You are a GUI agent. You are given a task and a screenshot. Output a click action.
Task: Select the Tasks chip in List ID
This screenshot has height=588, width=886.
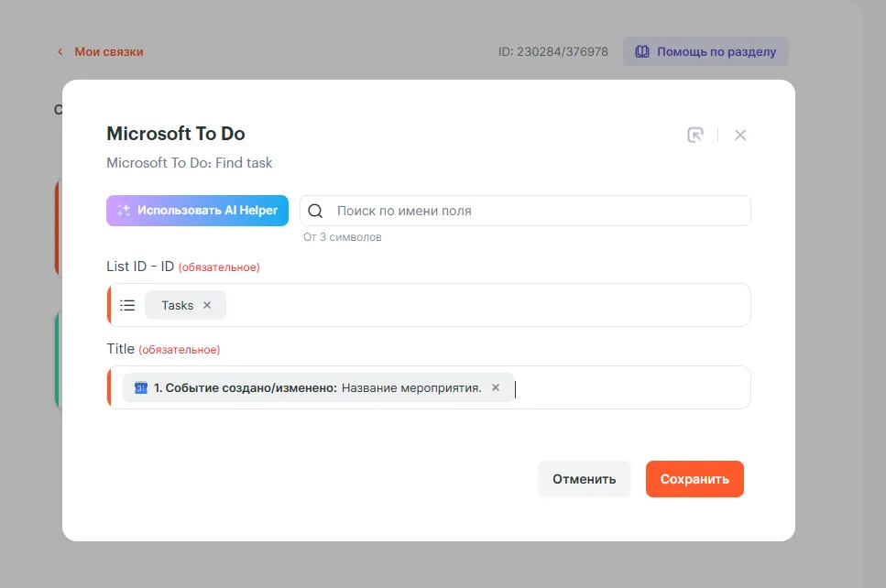(x=177, y=305)
